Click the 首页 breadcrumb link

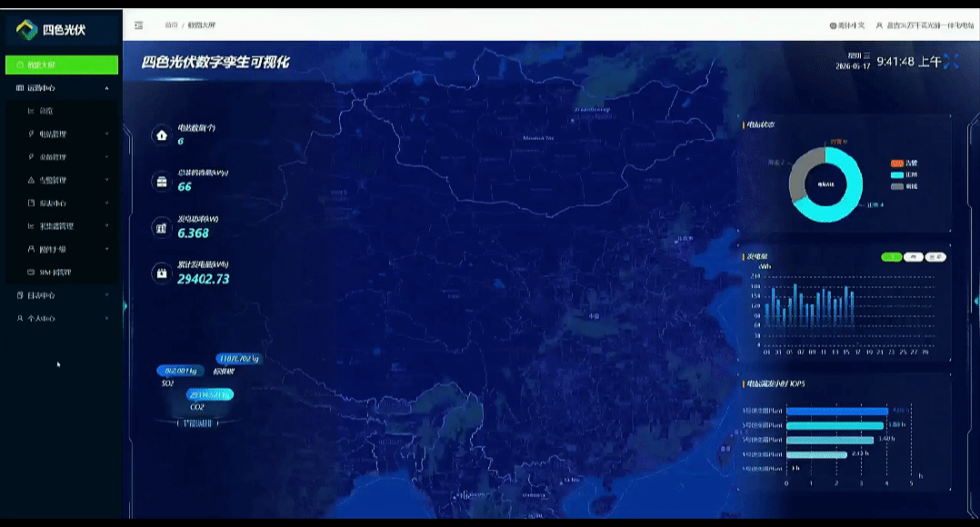(171, 25)
